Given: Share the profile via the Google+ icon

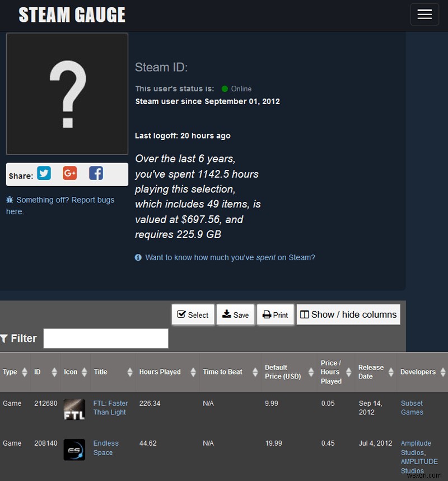Looking at the screenshot, I should pos(69,173).
